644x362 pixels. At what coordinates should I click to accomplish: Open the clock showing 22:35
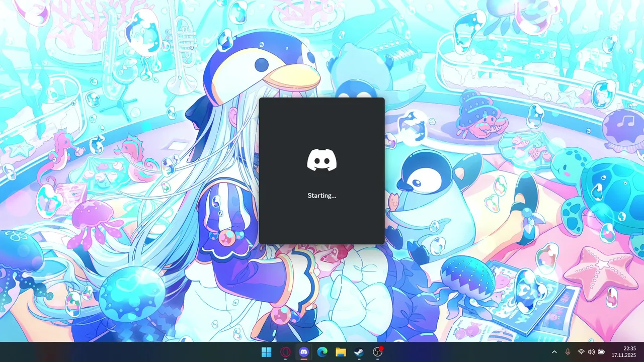624,352
